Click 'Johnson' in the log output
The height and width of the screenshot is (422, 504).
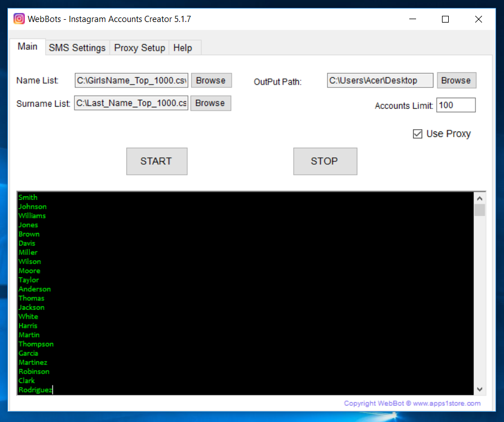click(33, 206)
